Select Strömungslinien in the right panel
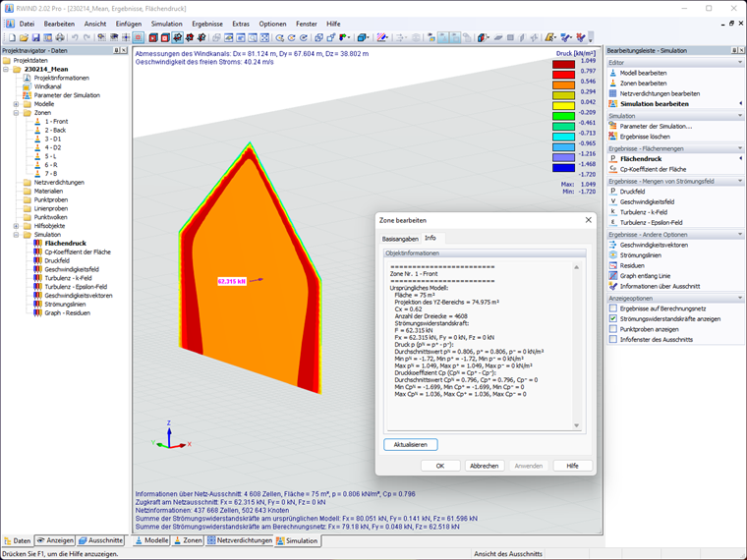 (640, 255)
